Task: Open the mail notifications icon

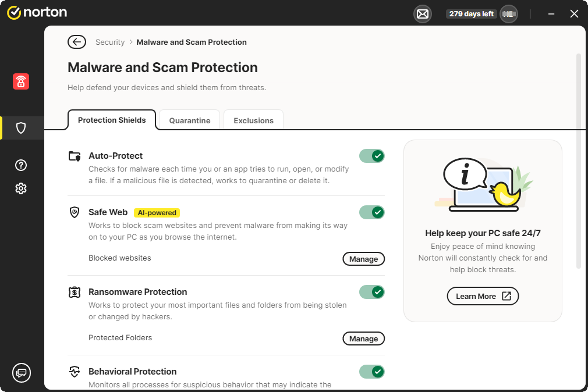Action: (423, 14)
